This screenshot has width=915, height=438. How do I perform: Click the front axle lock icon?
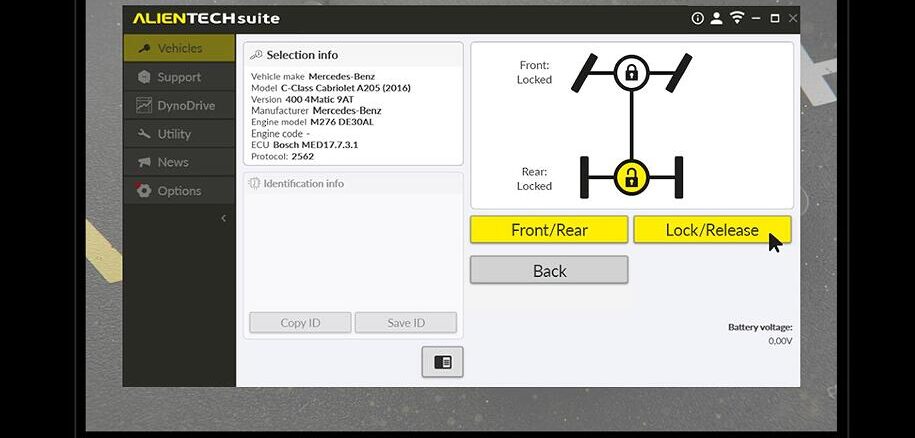coord(631,73)
